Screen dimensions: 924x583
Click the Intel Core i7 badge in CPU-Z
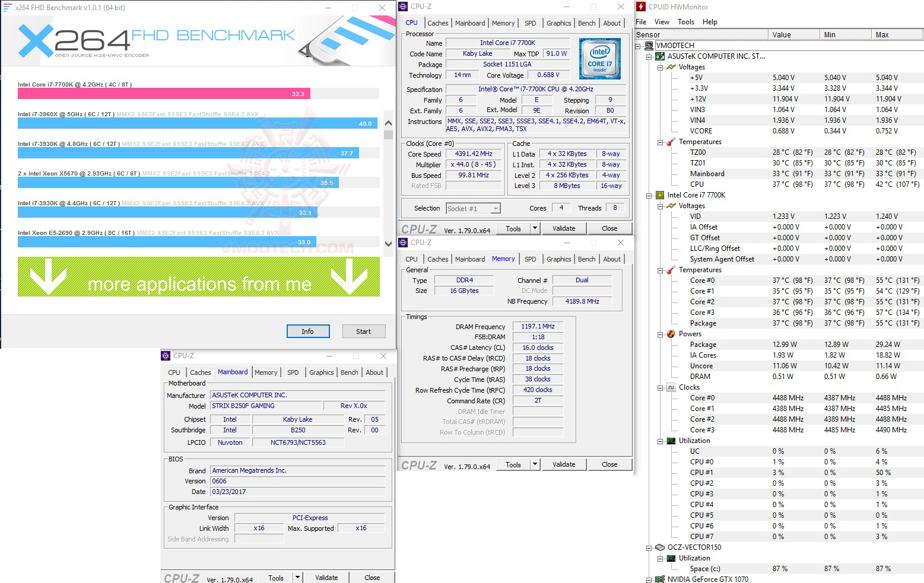pyautogui.click(x=599, y=58)
